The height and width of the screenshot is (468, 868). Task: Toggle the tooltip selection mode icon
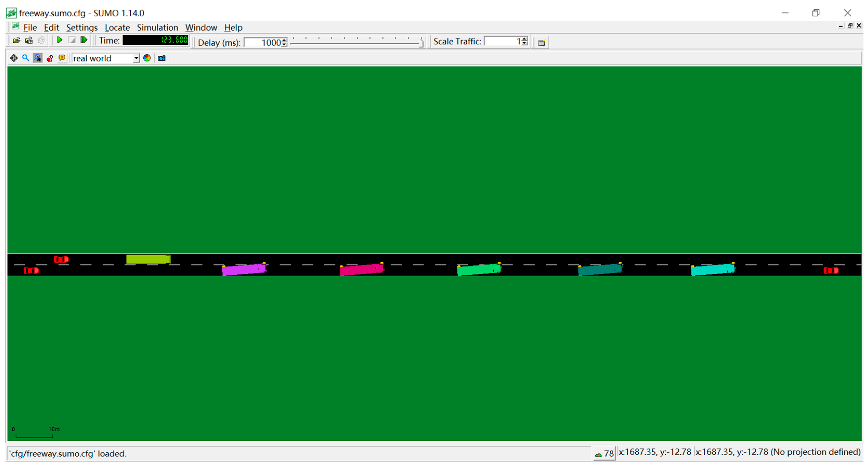(x=38, y=58)
